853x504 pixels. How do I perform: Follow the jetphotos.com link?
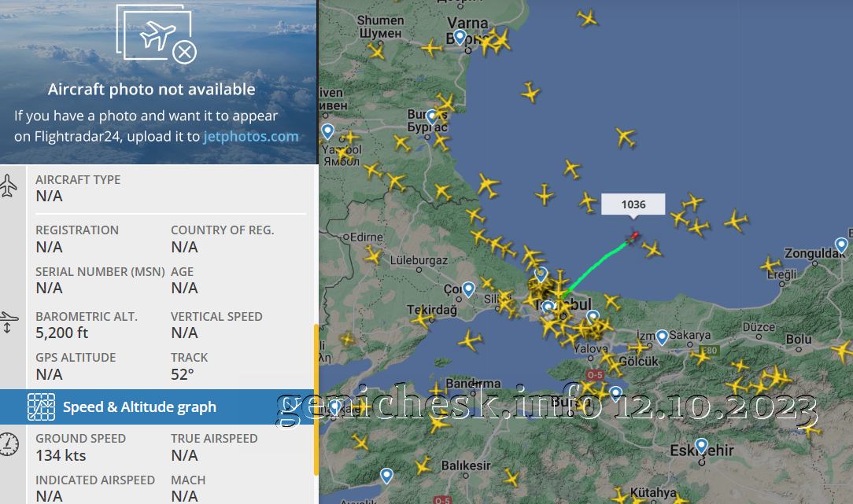(251, 137)
